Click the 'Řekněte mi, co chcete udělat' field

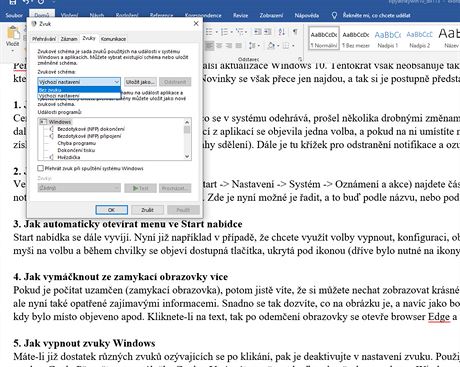[377, 15]
